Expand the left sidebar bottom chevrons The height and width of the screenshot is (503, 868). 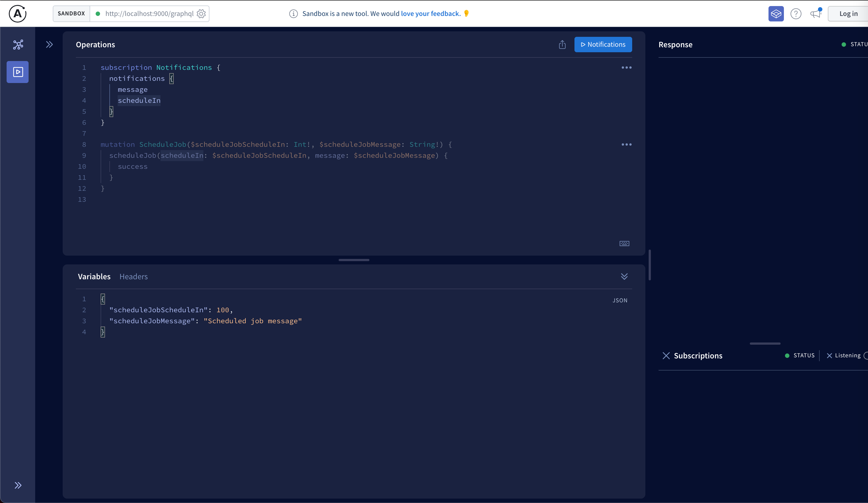[18, 485]
